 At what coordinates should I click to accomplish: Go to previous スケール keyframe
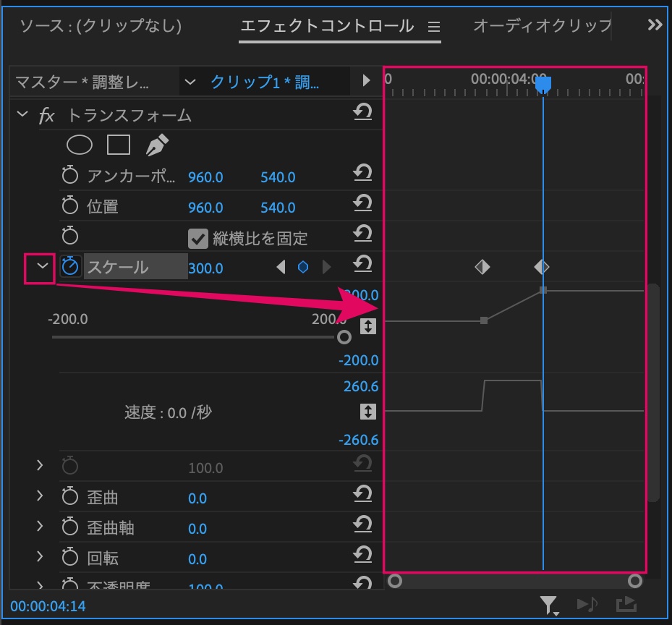pos(281,267)
